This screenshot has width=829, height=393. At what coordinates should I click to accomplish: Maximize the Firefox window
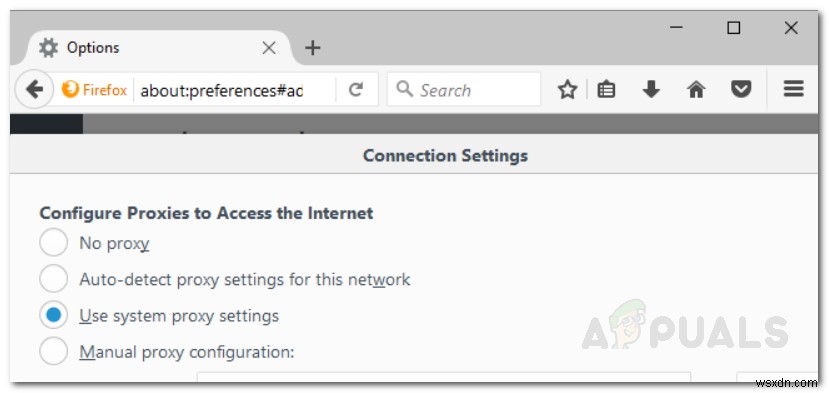(x=733, y=28)
